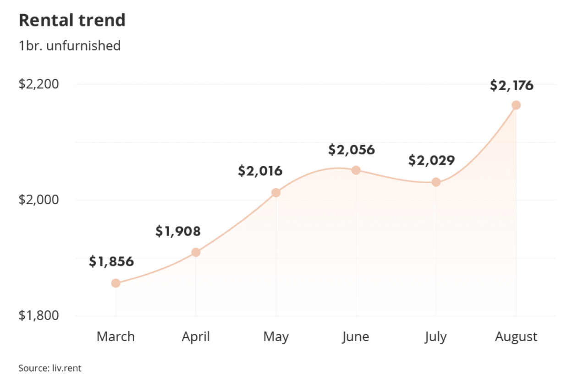Screen dimensions: 573x392
Task: Click the 1br. unfurnished subtitle
Action: point(70,46)
